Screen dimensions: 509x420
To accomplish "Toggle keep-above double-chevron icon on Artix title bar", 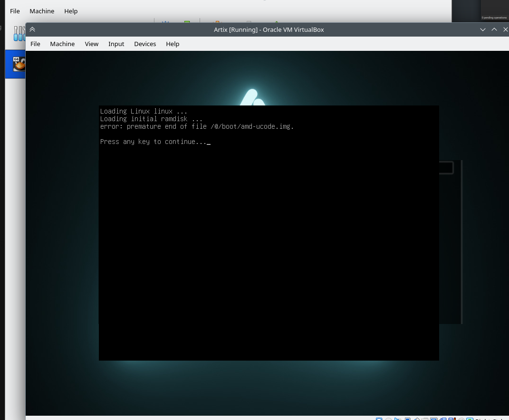I will pyautogui.click(x=32, y=29).
